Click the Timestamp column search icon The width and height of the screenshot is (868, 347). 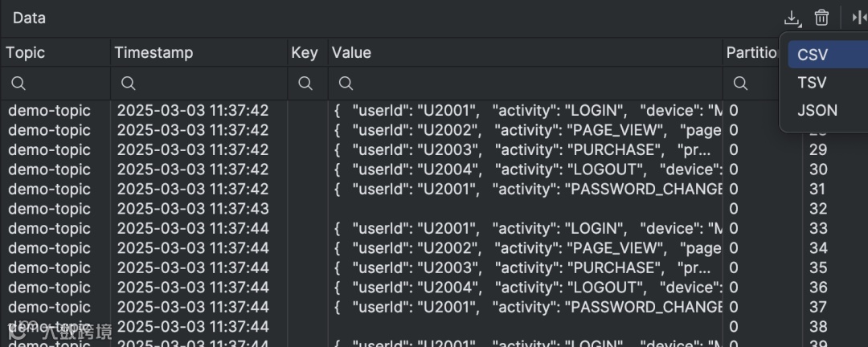coord(127,84)
